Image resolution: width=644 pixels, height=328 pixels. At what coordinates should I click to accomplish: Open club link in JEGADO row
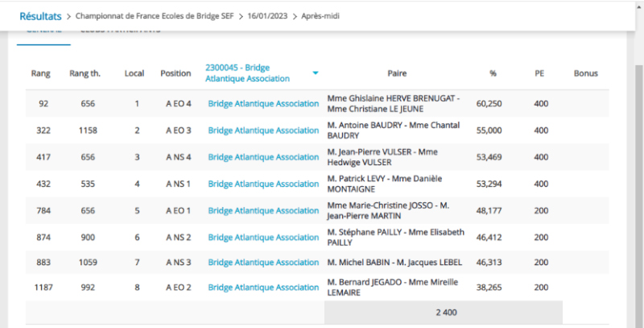coord(263,288)
